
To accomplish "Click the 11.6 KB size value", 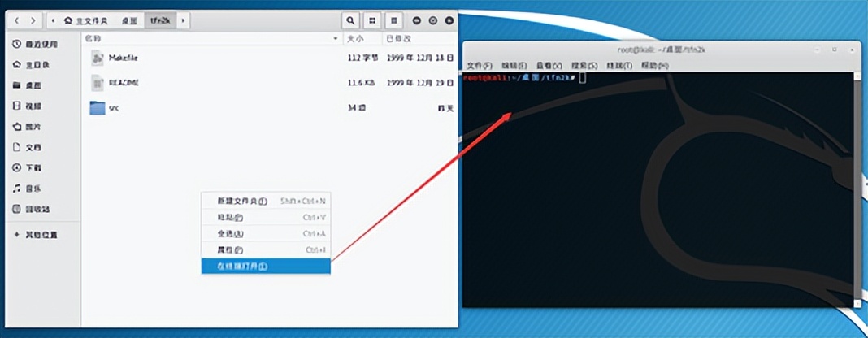I will [361, 82].
